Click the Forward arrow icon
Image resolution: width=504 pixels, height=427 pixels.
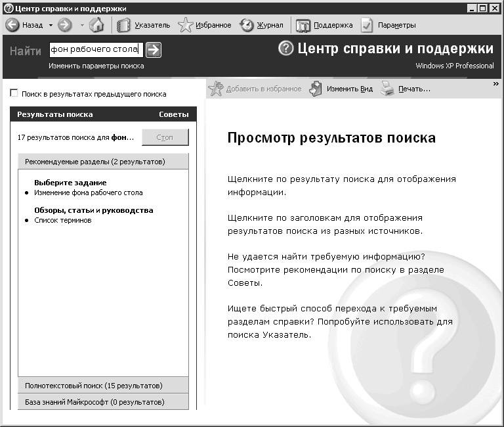tap(64, 26)
